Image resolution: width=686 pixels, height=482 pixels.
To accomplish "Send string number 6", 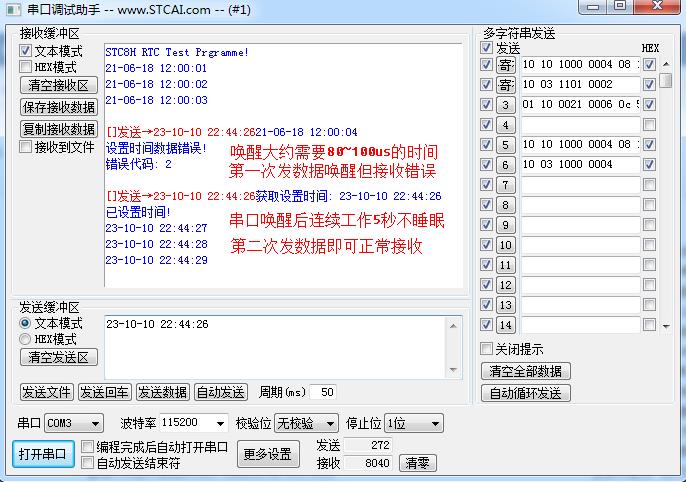I will pos(505,165).
